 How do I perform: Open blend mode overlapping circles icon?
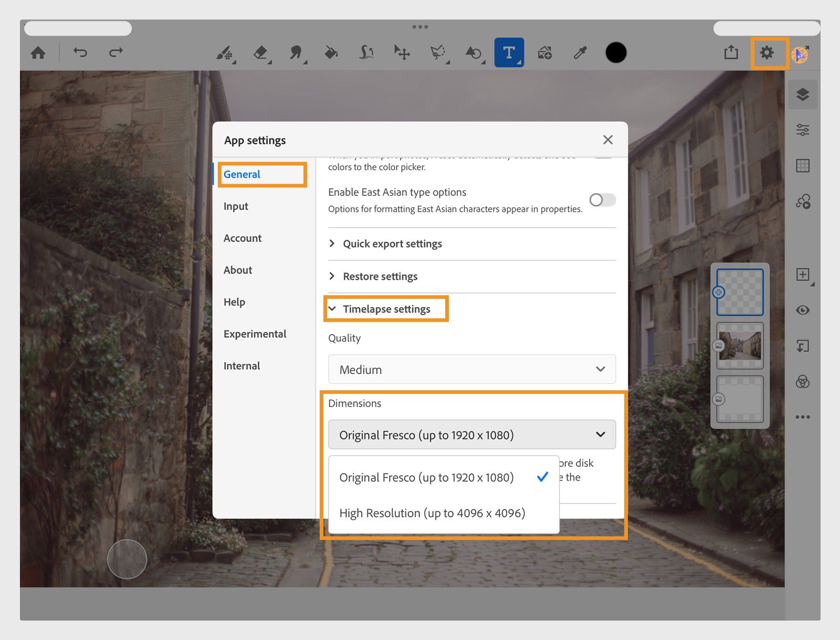[803, 382]
